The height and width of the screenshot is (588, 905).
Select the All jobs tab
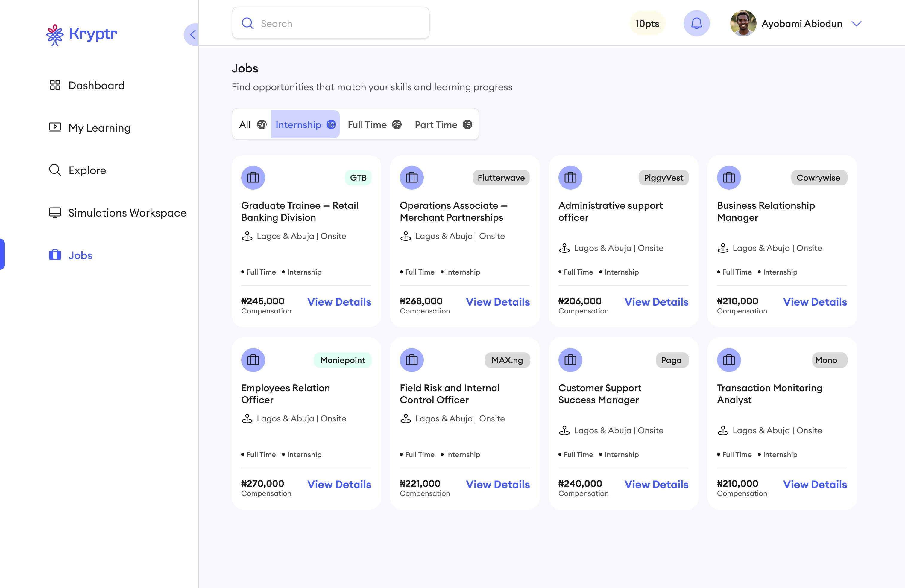click(x=253, y=124)
